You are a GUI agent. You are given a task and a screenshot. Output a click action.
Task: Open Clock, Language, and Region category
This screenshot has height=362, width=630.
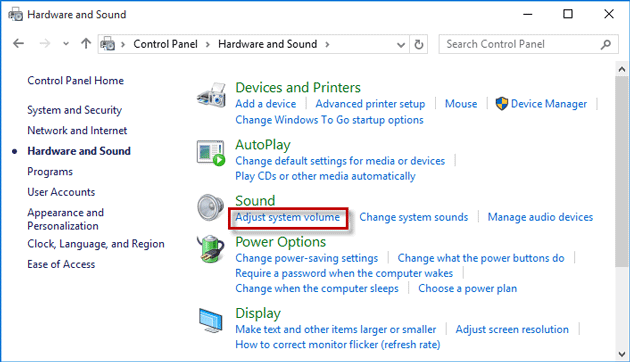coord(96,244)
